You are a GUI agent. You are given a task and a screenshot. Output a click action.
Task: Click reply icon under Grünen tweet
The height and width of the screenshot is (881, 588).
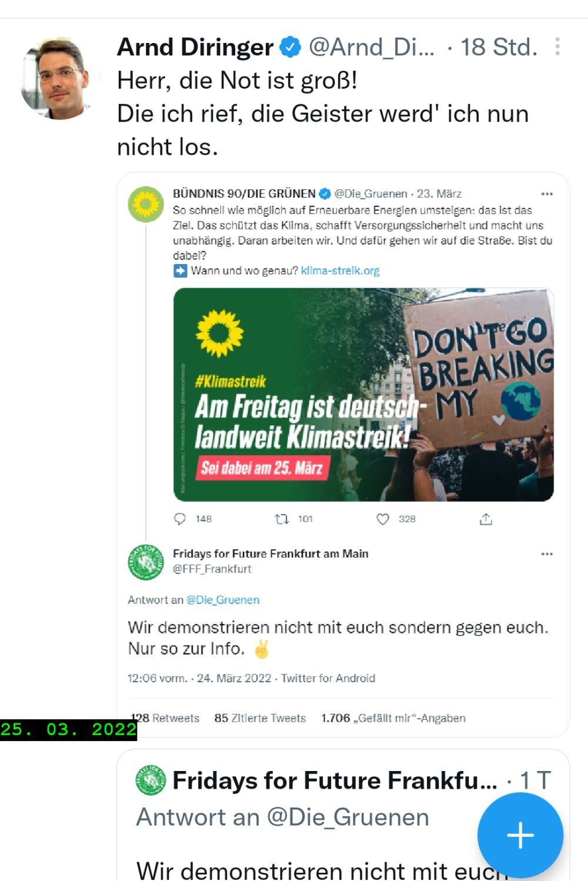tap(180, 519)
